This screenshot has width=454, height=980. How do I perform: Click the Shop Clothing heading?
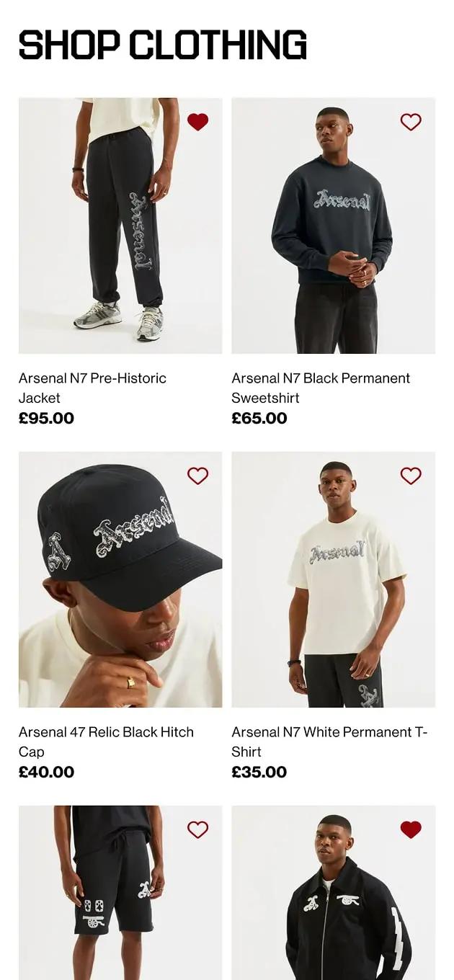pyautogui.click(x=163, y=45)
